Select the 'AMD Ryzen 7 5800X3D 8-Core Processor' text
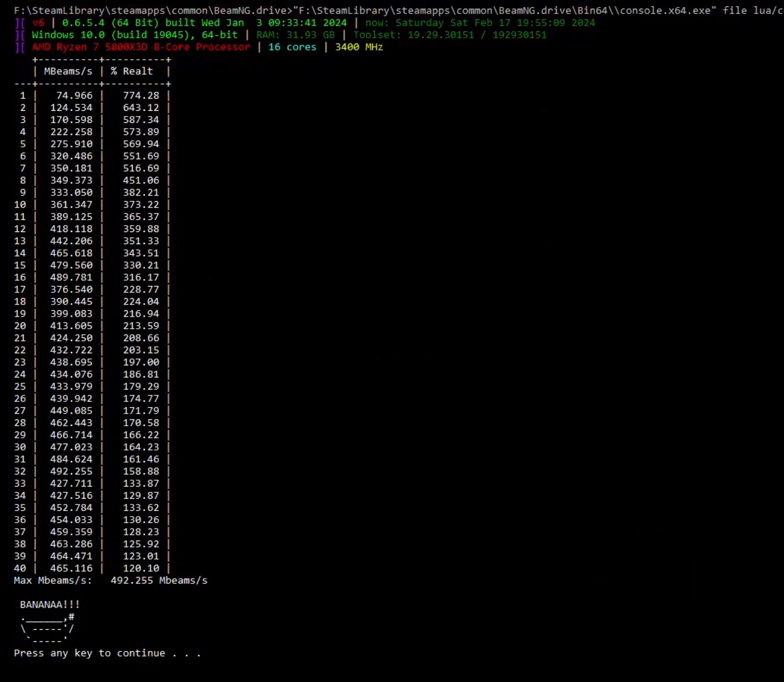Screen dimensions: 784x682 click(141, 47)
